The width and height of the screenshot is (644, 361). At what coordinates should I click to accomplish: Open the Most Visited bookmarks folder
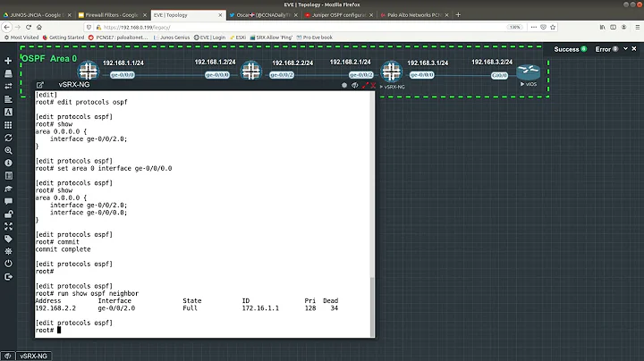pos(21,38)
